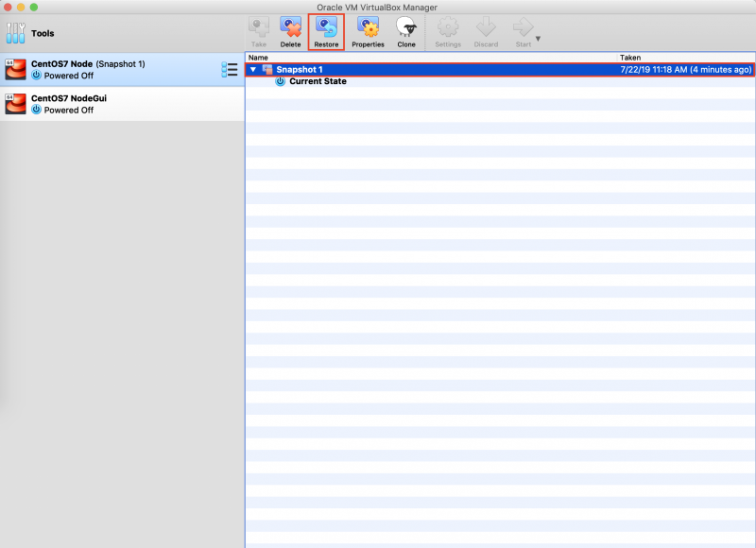
Task: Click the Current State power icon
Action: pyautogui.click(x=280, y=81)
